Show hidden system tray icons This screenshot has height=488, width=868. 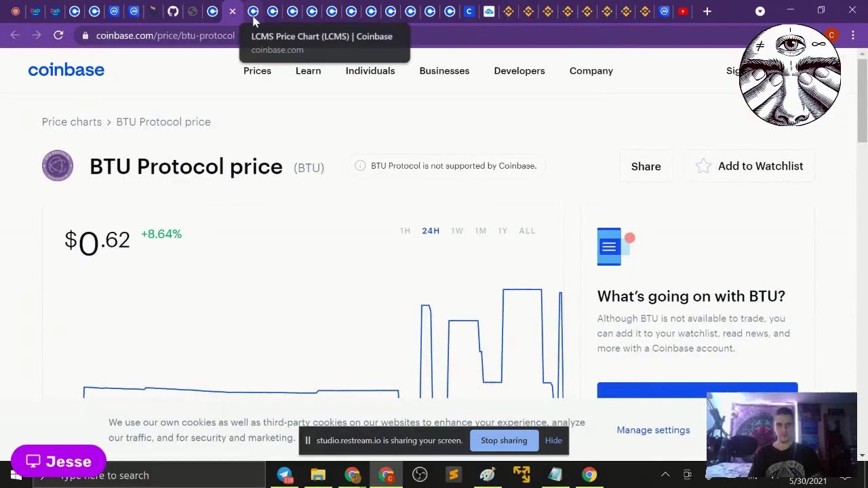[x=665, y=474]
